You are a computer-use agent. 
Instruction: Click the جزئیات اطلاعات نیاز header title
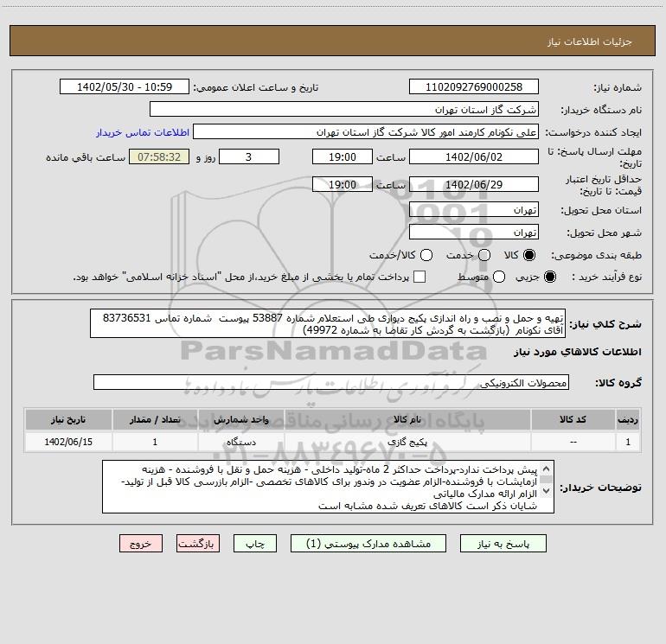tap(590, 41)
